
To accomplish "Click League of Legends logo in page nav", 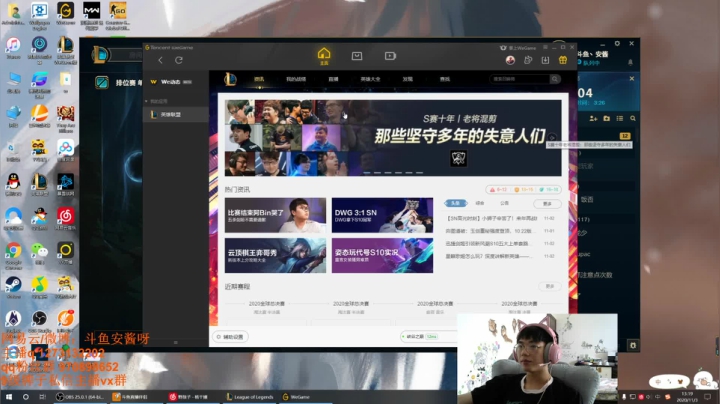I will pyautogui.click(x=231, y=79).
